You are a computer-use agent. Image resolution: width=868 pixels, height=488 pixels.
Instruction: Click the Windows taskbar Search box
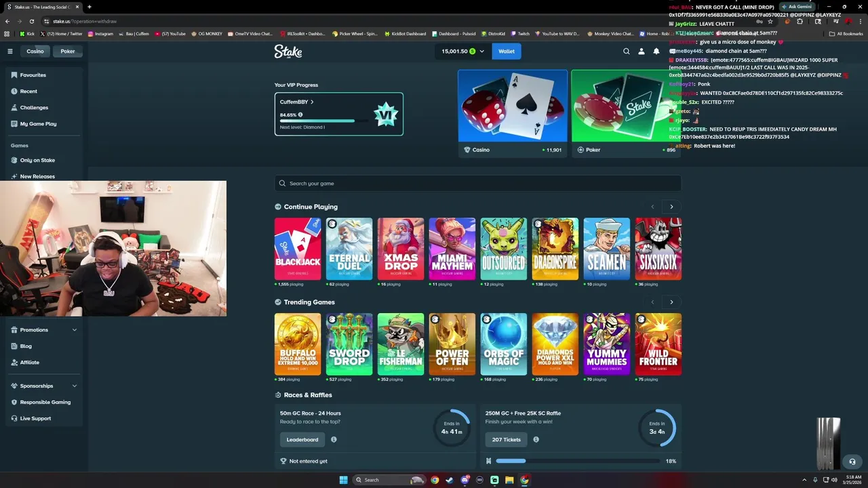[389, 480]
